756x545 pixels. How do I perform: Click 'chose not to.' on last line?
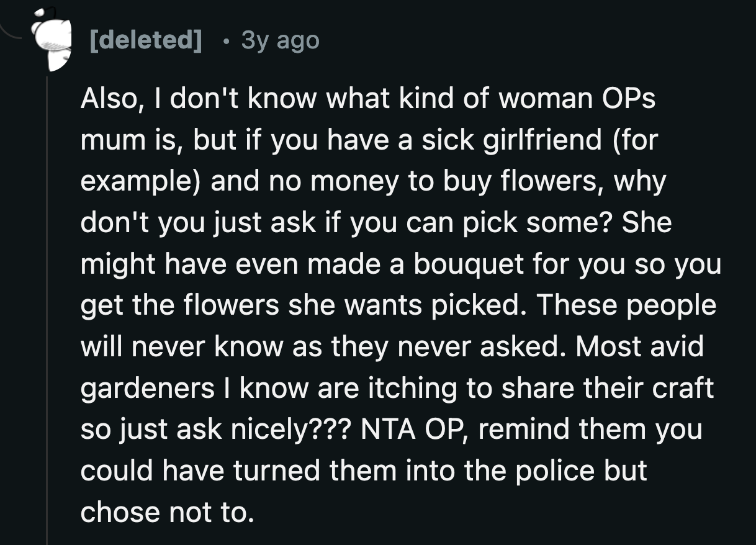coord(168,511)
